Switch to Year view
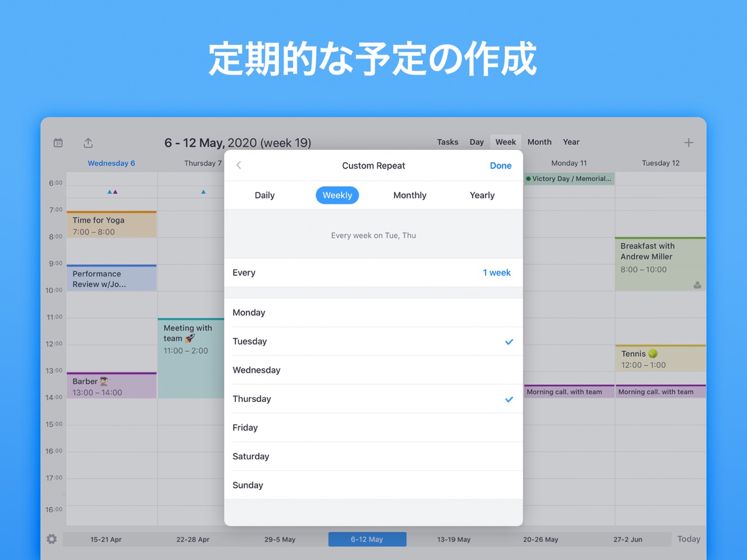The height and width of the screenshot is (560, 747). coord(571,142)
